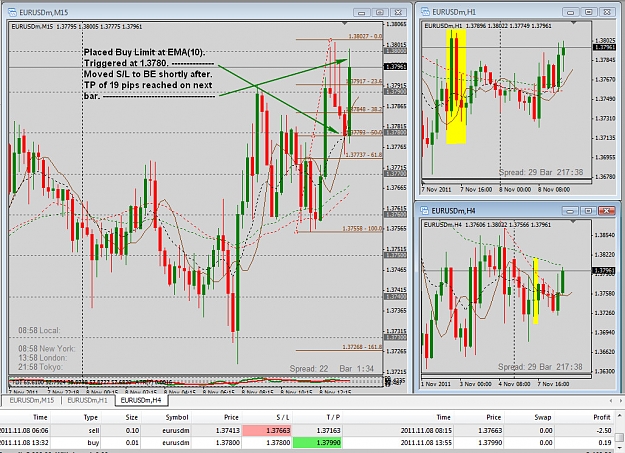Click the terminal scroll up arrow
The height and width of the screenshot is (453, 625).
(x=620, y=416)
